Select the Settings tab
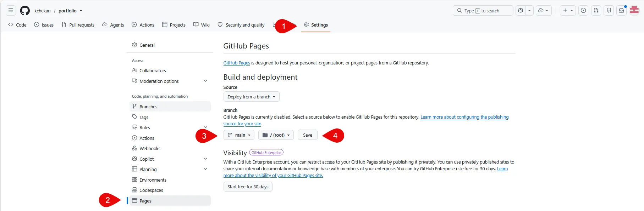 point(316,25)
